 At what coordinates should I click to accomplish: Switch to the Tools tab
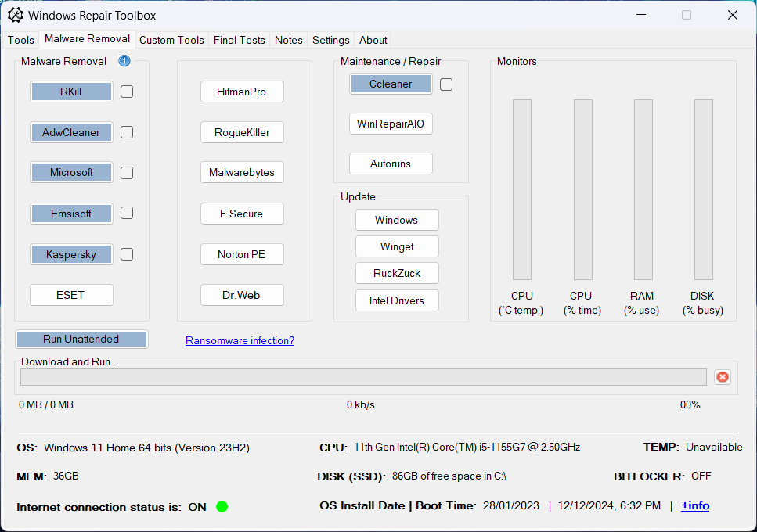[x=21, y=40]
